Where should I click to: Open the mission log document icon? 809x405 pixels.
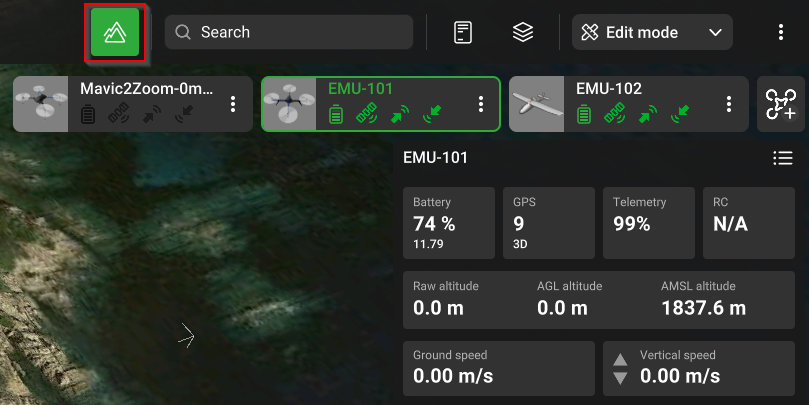click(x=462, y=32)
